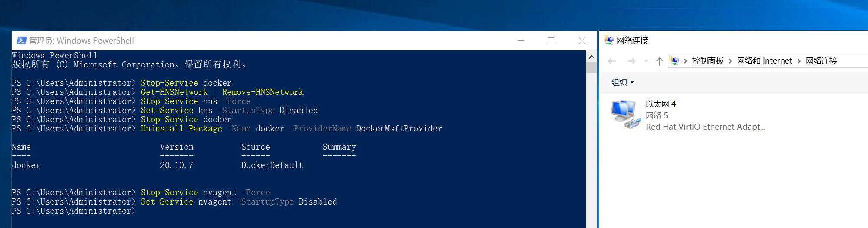The image size is (868, 228).
Task: Minimize the PowerShell window
Action: (x=521, y=40)
